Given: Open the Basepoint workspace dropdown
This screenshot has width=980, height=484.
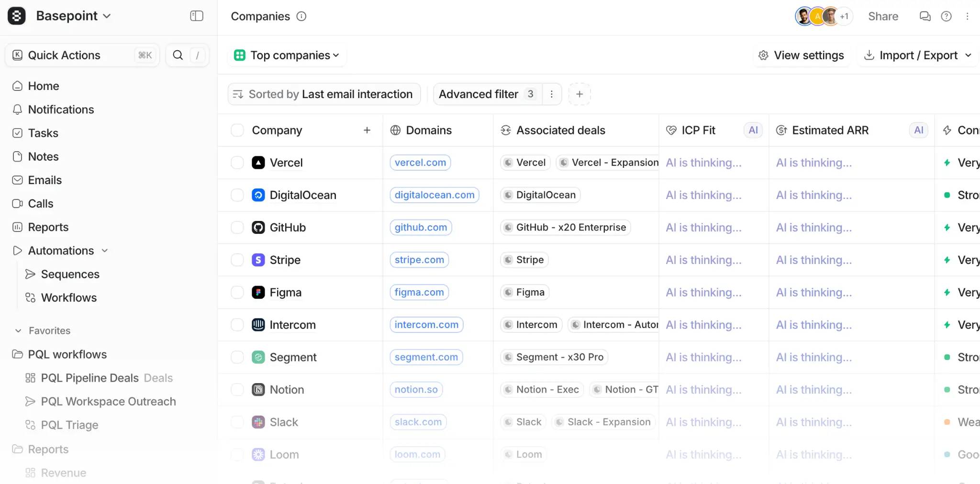Looking at the screenshot, I should (73, 16).
